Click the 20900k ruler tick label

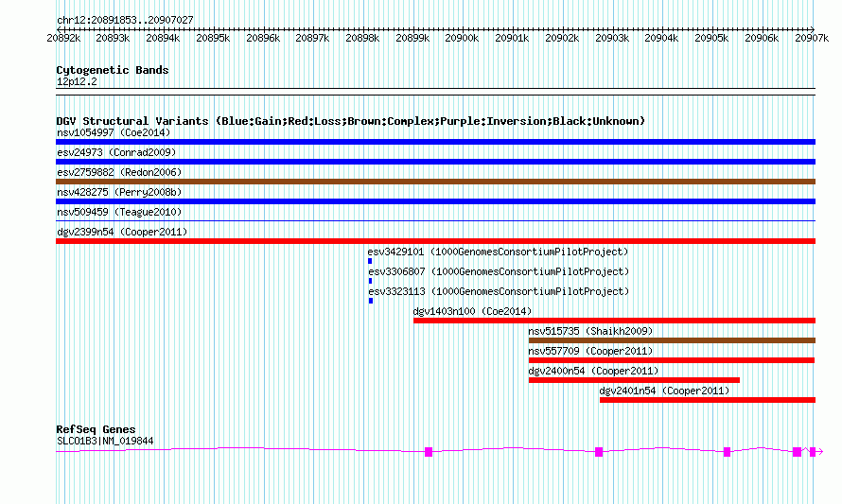(462, 38)
